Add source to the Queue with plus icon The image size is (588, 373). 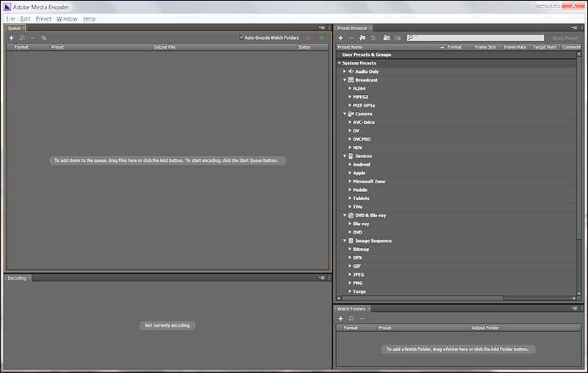point(11,38)
